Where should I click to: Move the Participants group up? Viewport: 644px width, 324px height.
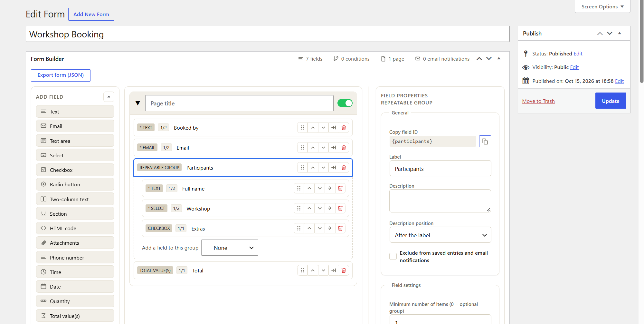pos(313,168)
